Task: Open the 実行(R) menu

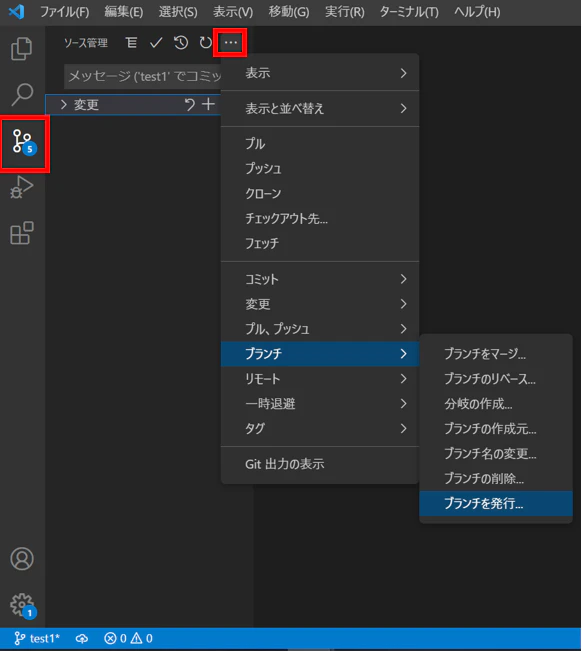Action: click(x=345, y=12)
